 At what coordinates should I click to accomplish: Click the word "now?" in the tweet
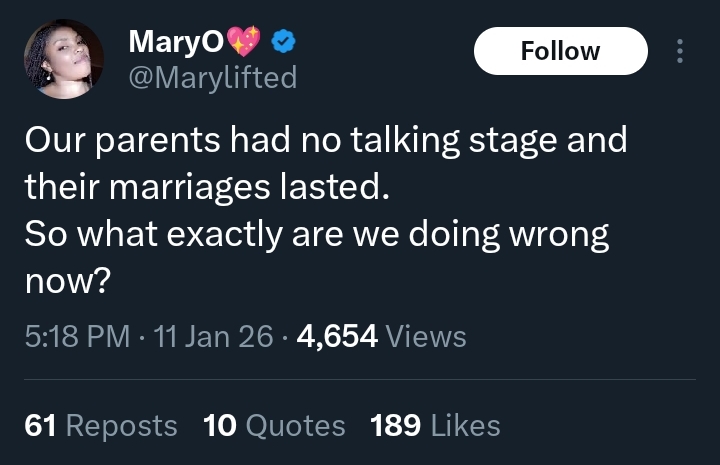point(66,282)
